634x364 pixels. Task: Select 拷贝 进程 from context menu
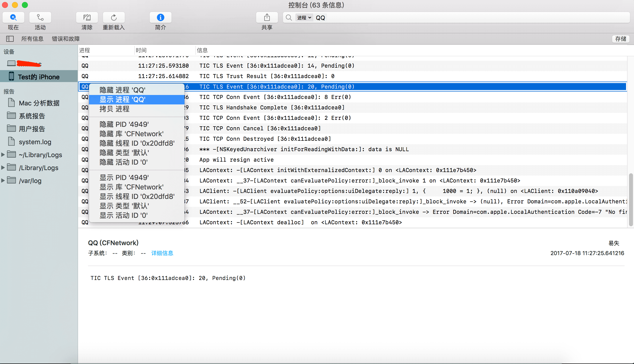(x=114, y=109)
